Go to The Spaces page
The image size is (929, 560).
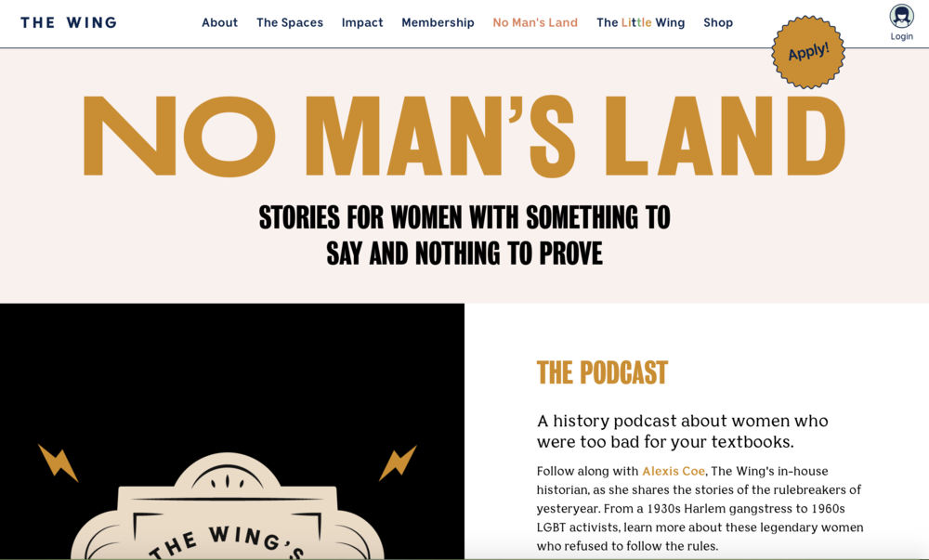[x=290, y=22]
